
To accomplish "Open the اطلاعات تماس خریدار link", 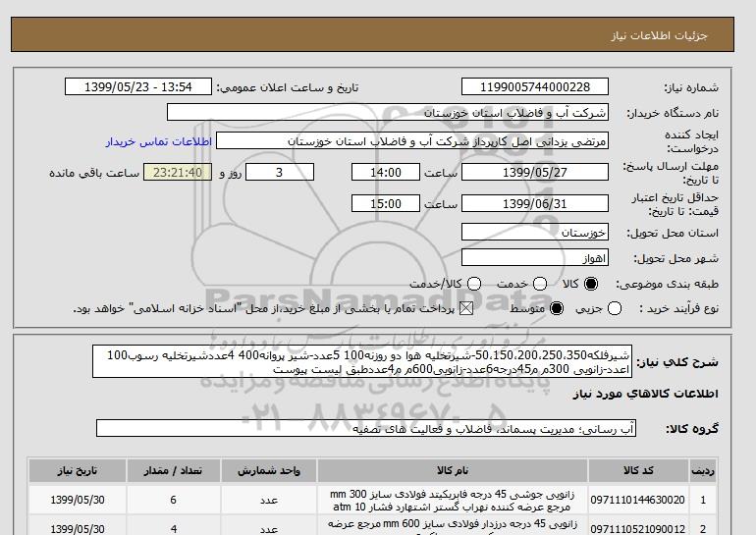I will pos(159,141).
